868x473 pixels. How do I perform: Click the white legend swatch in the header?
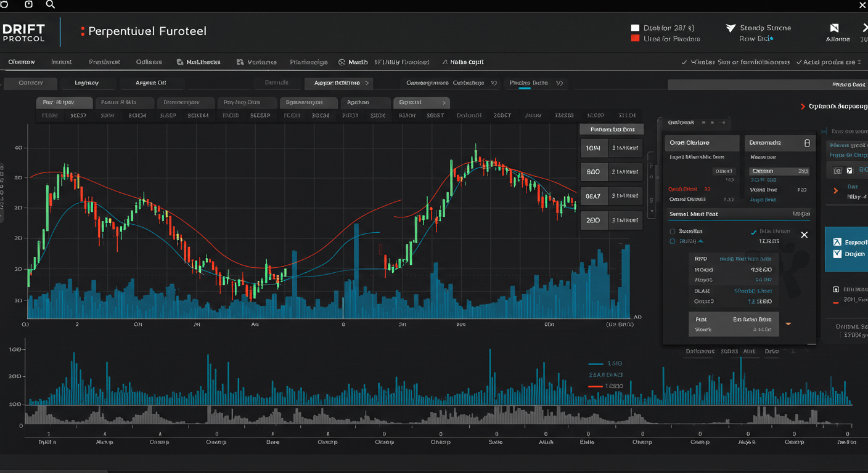pyautogui.click(x=635, y=28)
